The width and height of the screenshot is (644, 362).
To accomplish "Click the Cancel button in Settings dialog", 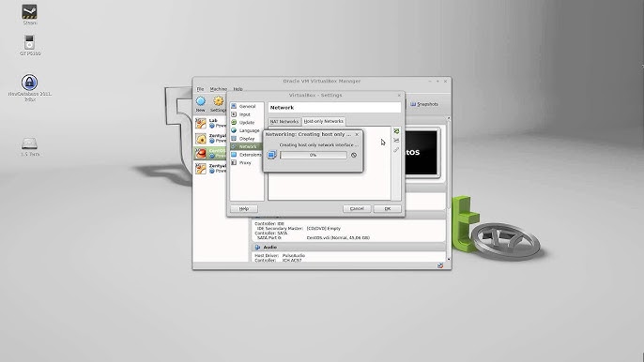I will (x=357, y=208).
